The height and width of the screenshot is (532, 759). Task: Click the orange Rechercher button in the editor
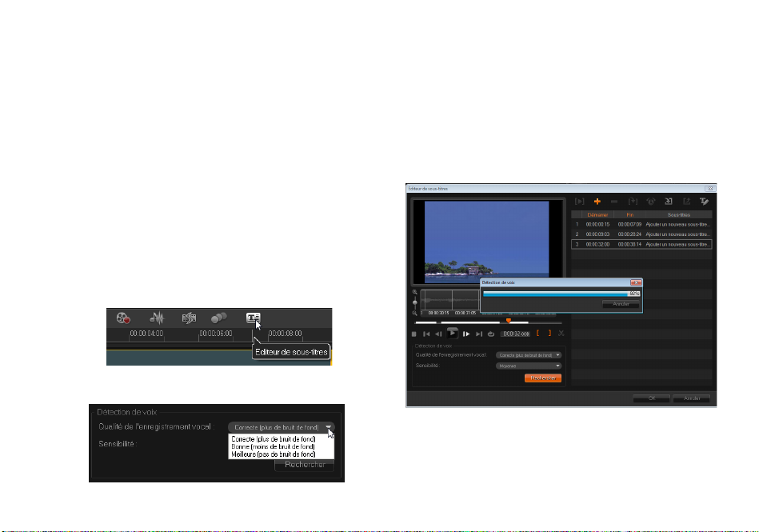click(x=542, y=378)
